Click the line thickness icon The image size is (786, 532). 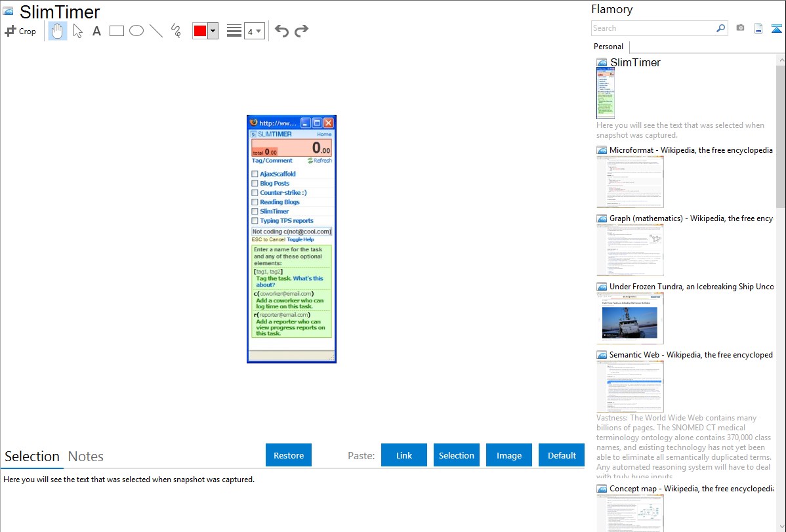tap(234, 31)
